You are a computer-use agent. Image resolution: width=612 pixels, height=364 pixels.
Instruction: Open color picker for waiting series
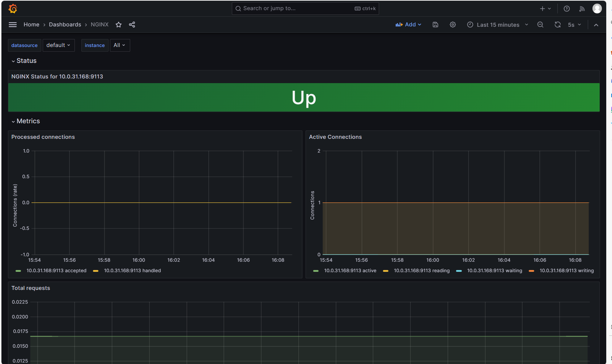459,271
